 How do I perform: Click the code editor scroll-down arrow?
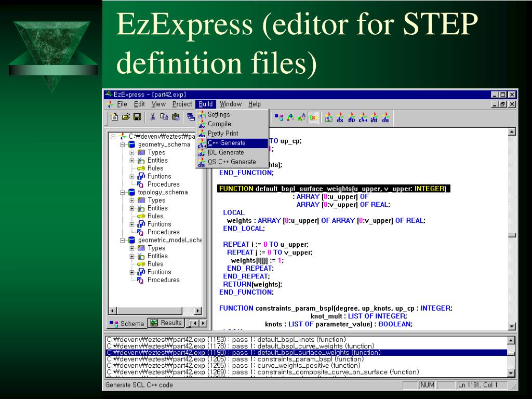click(512, 326)
